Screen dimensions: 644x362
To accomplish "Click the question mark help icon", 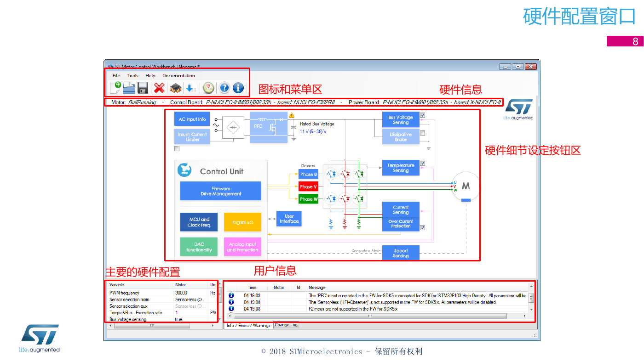I will 224,88.
